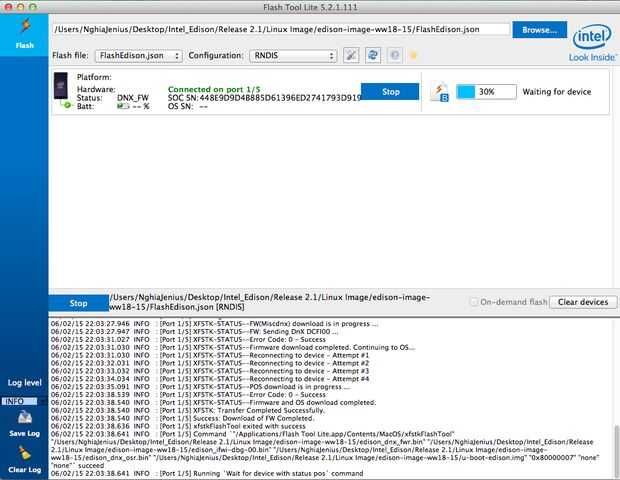Click log line 'Transfer Completed Successfully'
This screenshot has height=480, width=620.
click(188, 410)
